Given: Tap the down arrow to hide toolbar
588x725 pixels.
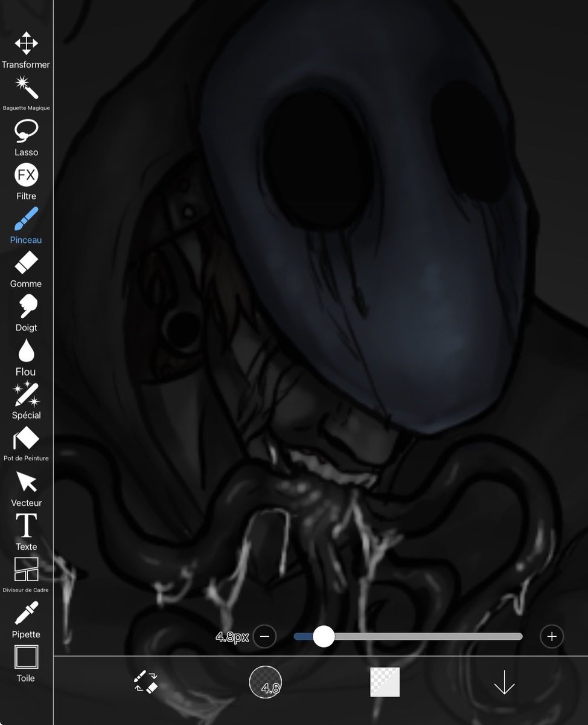Looking at the screenshot, I should [x=504, y=682].
